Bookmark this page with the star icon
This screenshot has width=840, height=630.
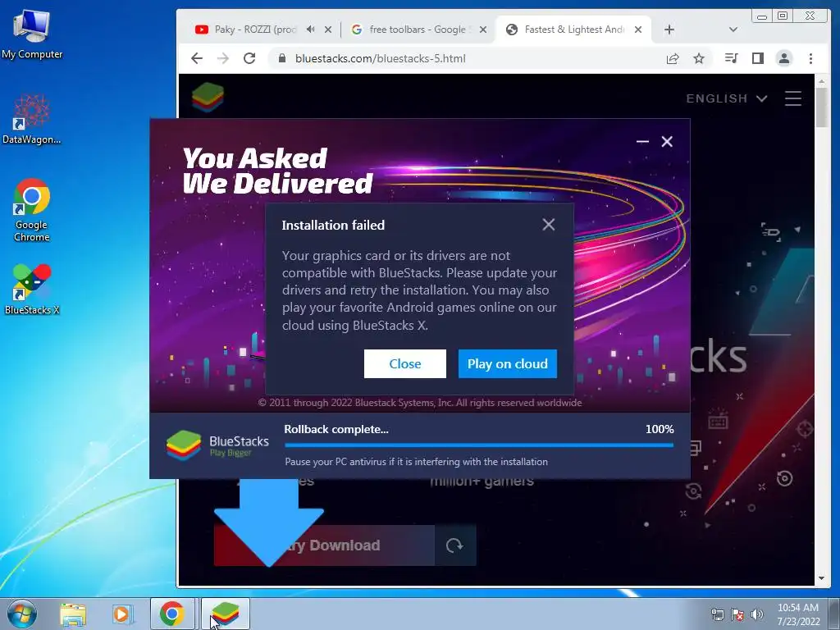tap(699, 58)
